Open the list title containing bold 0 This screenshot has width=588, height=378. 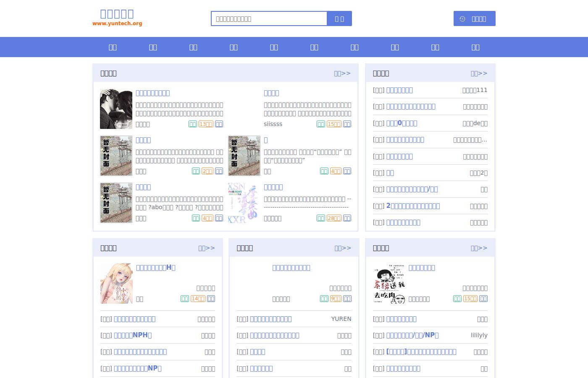point(402,123)
